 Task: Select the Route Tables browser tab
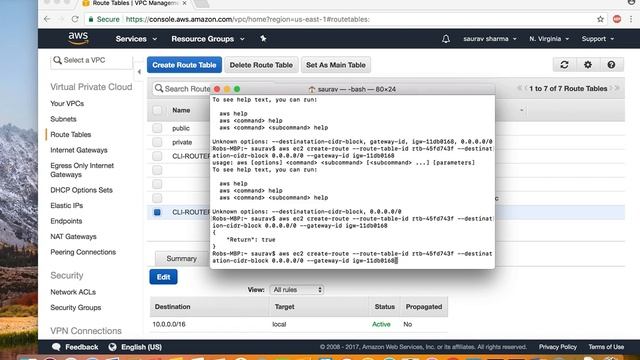click(x=135, y=3)
